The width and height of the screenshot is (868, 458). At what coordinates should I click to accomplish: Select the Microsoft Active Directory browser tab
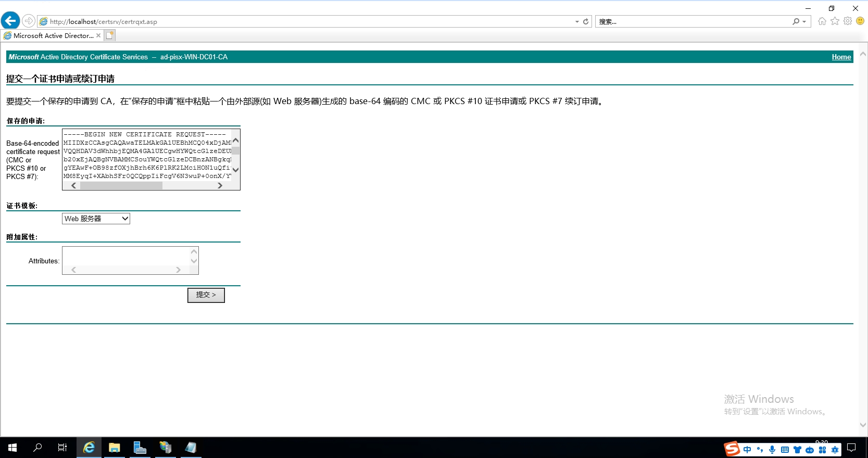(49, 35)
